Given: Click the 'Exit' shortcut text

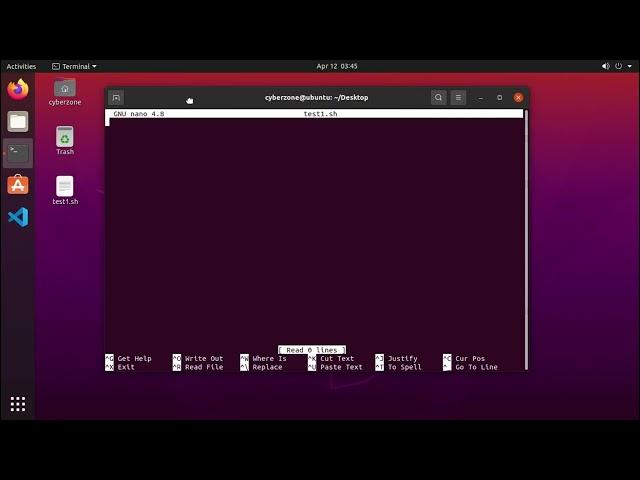Looking at the screenshot, I should [126, 367].
